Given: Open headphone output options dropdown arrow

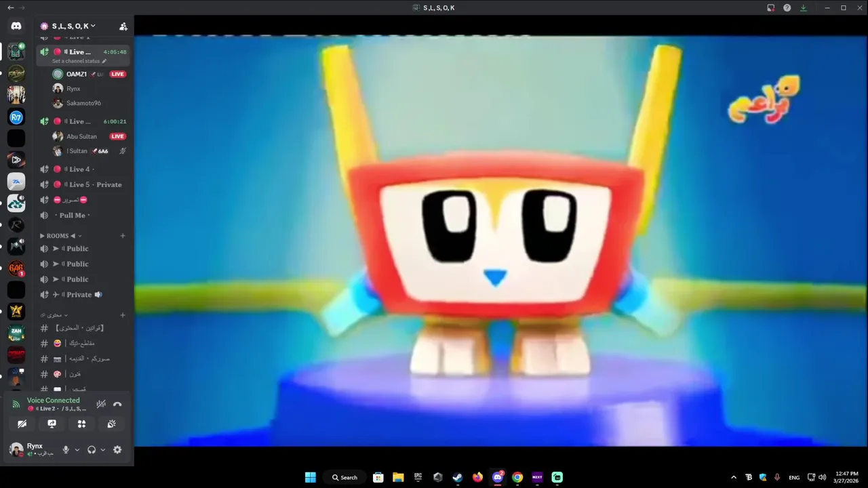Looking at the screenshot, I should click(102, 449).
